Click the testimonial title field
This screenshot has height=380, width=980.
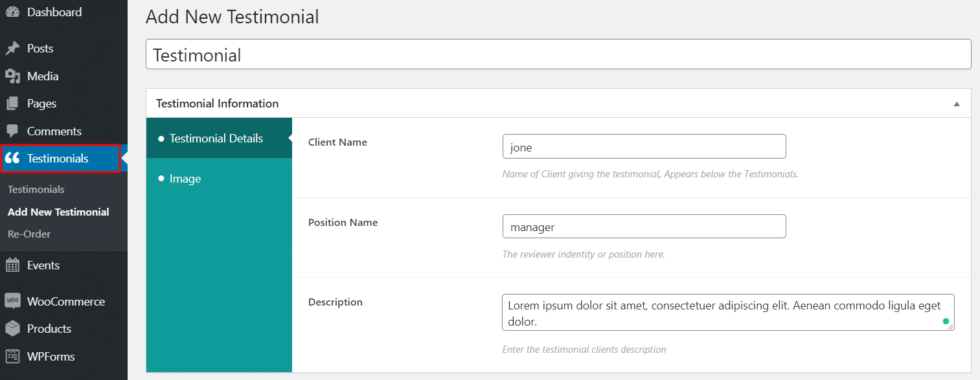pyautogui.click(x=558, y=54)
